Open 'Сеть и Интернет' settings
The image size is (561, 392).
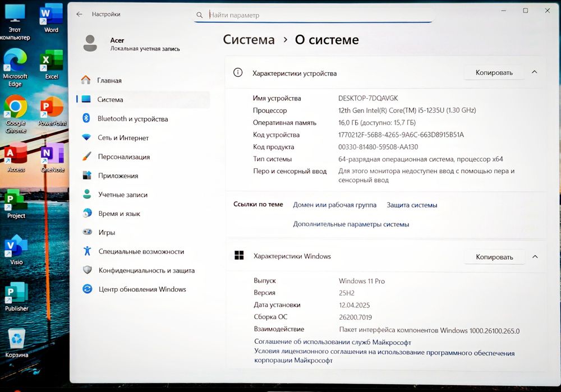click(x=143, y=138)
